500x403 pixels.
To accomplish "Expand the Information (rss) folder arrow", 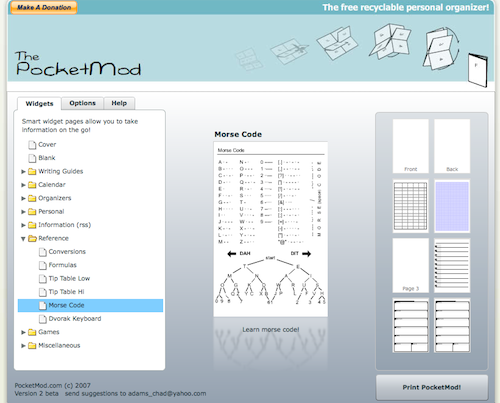I will pyautogui.click(x=23, y=225).
